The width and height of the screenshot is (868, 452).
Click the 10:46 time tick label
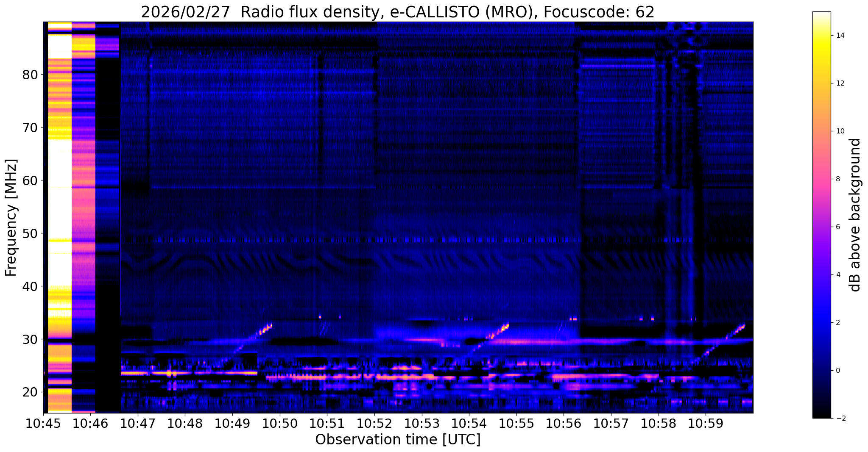pos(90,424)
